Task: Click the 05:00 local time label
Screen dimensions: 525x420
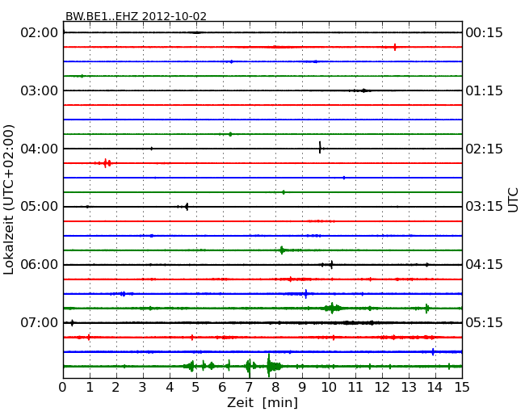Action: tap(40, 206)
